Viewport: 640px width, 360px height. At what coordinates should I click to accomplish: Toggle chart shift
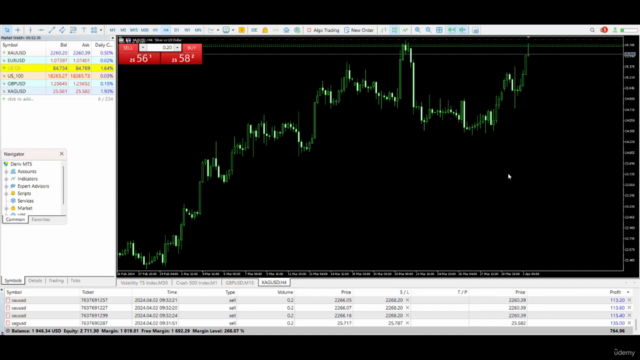click(x=462, y=30)
